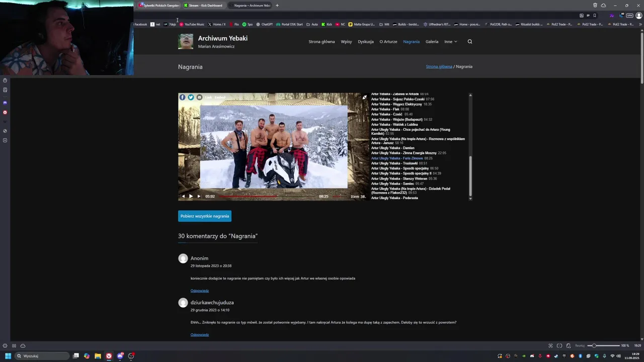Open the Windows Start menu
The width and height of the screenshot is (644, 362).
pyautogui.click(x=8, y=356)
